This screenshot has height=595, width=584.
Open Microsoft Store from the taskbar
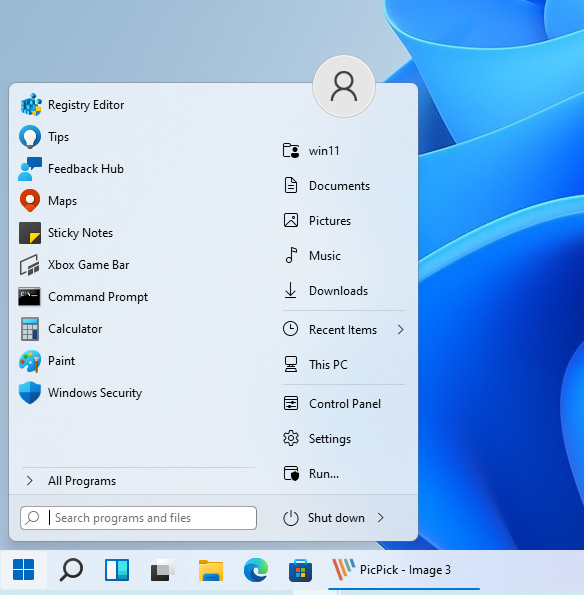click(300, 570)
